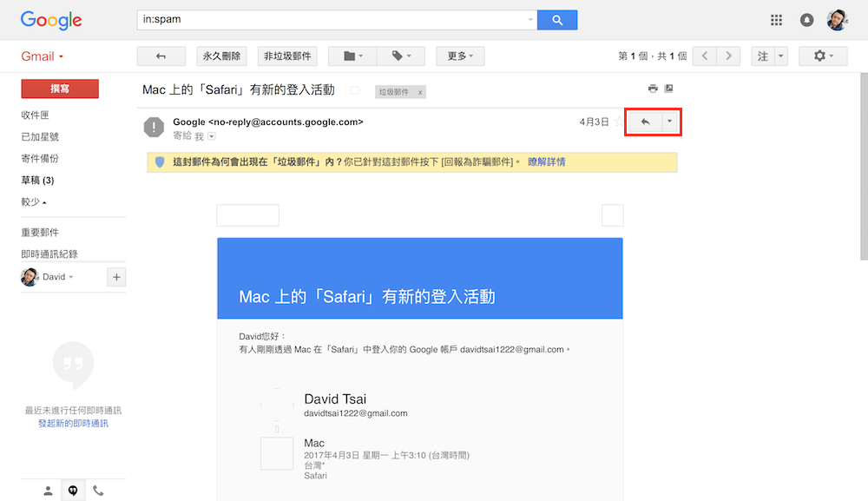Open the Hangouts conversations tab icon
Image resolution: width=868 pixels, height=501 pixels.
pyautogui.click(x=73, y=491)
